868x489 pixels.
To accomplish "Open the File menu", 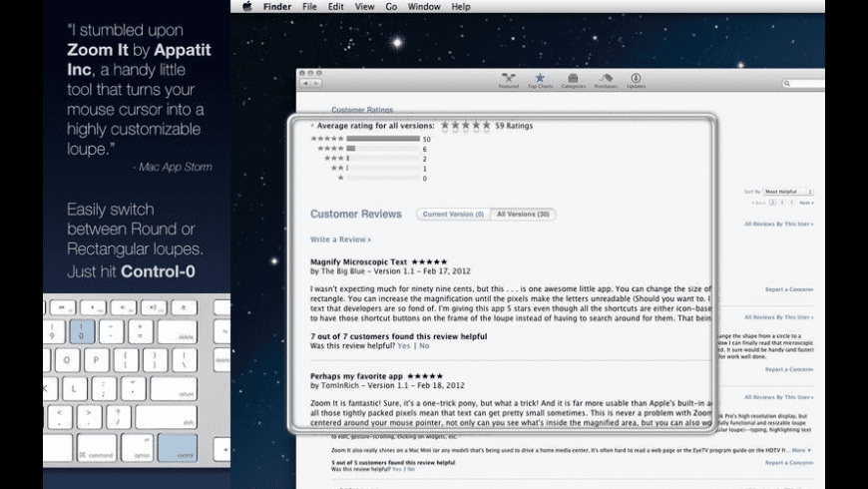I will (309, 7).
